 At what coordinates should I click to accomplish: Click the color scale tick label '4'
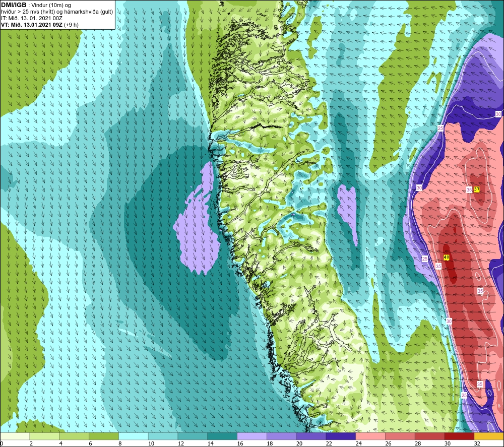click(x=61, y=444)
